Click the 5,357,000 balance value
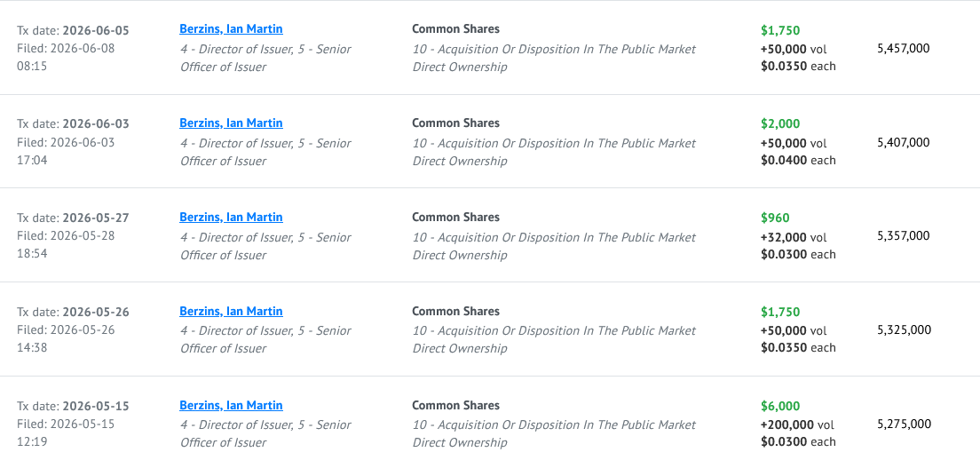 (x=904, y=235)
